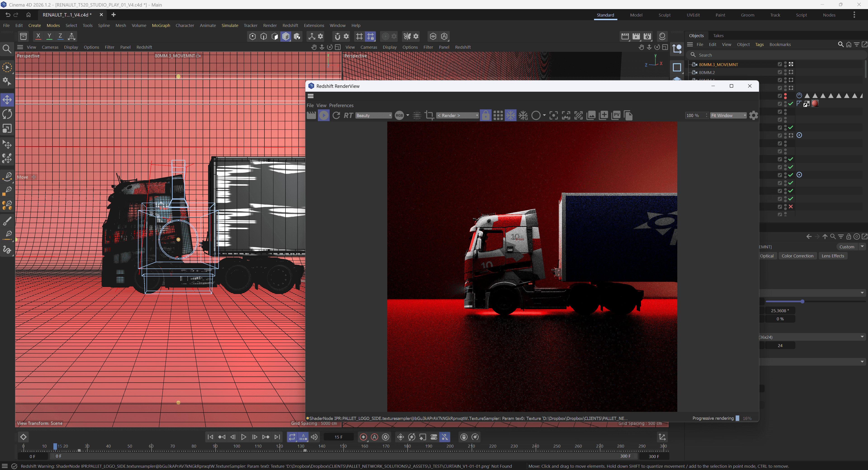Open the MoGraph menu
Screen dimensions: 868x470
pos(161,25)
